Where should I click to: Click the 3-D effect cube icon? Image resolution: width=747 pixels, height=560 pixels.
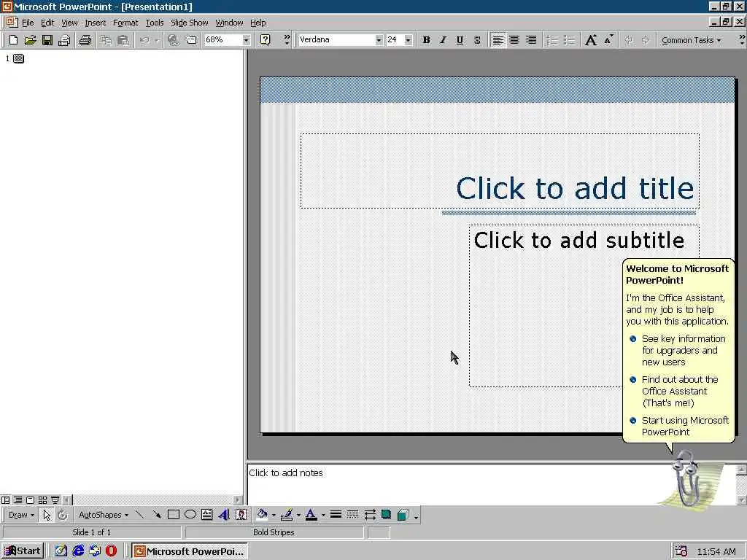pos(403,515)
